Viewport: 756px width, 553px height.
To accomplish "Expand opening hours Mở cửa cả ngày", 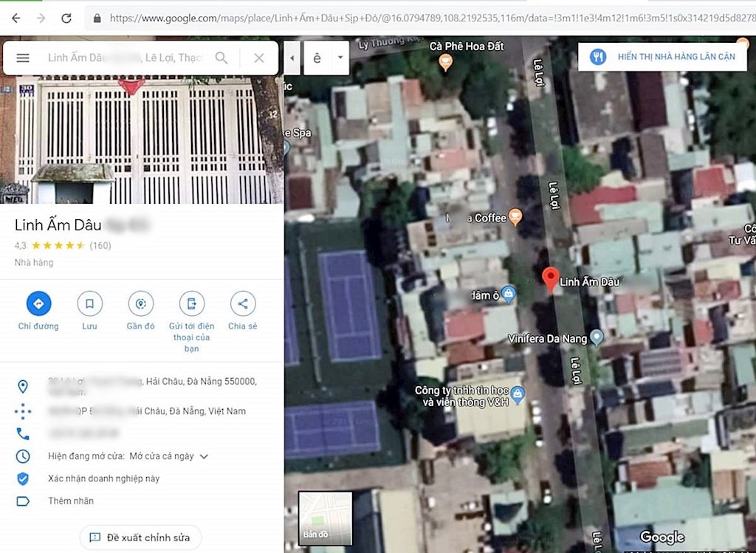I will tap(205, 456).
